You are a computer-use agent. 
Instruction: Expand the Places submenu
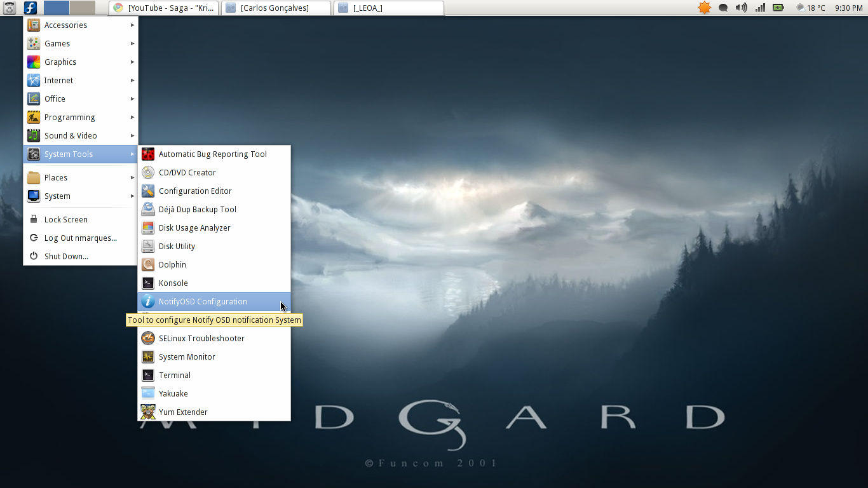point(81,178)
